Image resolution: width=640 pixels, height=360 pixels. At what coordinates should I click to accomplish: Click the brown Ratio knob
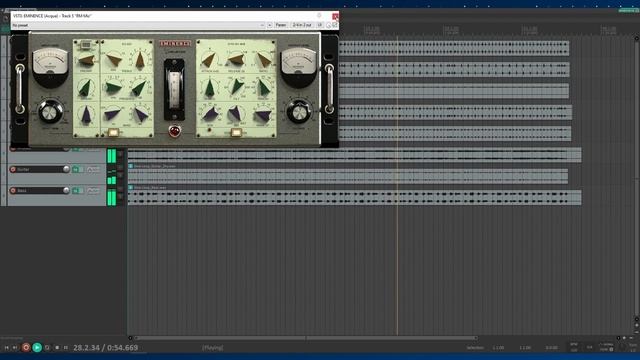(264, 60)
